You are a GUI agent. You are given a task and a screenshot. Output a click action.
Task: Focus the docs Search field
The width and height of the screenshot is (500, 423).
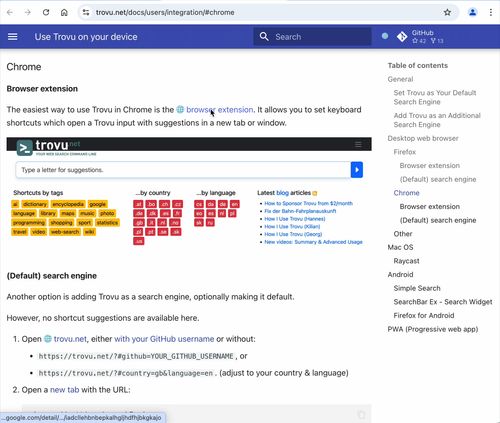312,37
